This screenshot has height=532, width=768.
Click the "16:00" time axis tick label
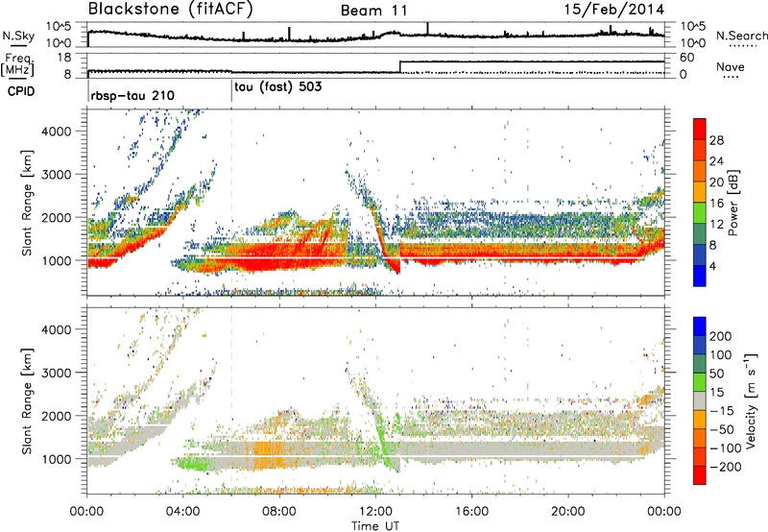[471, 512]
